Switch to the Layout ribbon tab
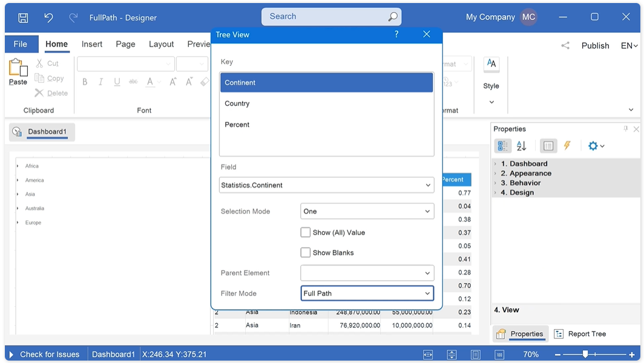The image size is (644, 363). [161, 44]
